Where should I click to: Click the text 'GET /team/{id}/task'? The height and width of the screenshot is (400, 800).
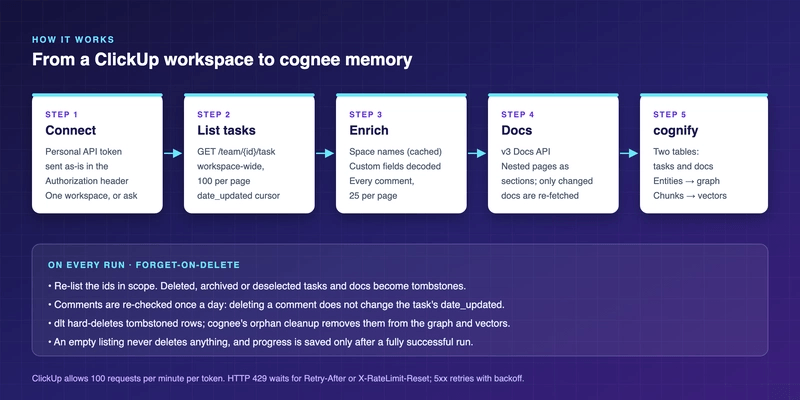pos(237,152)
